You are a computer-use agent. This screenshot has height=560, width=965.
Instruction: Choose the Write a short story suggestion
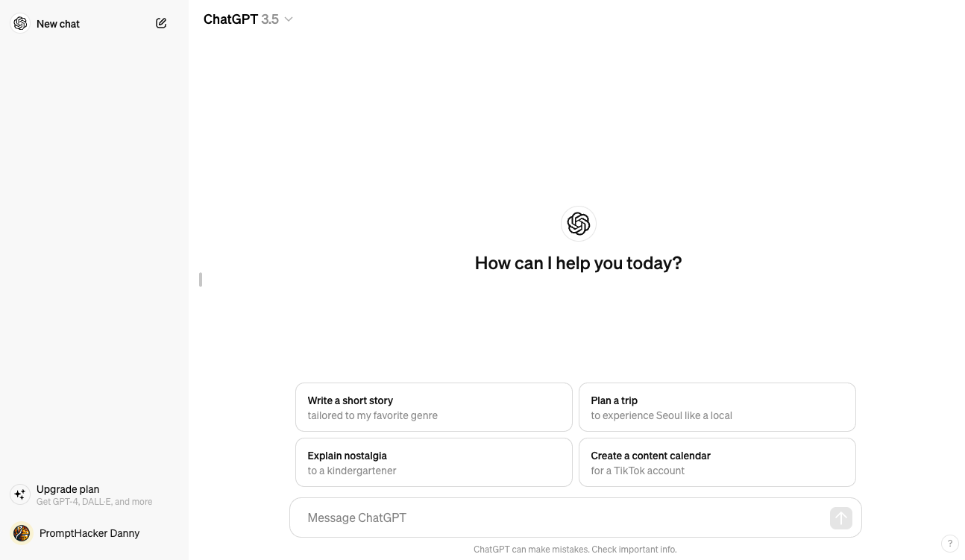[434, 407]
